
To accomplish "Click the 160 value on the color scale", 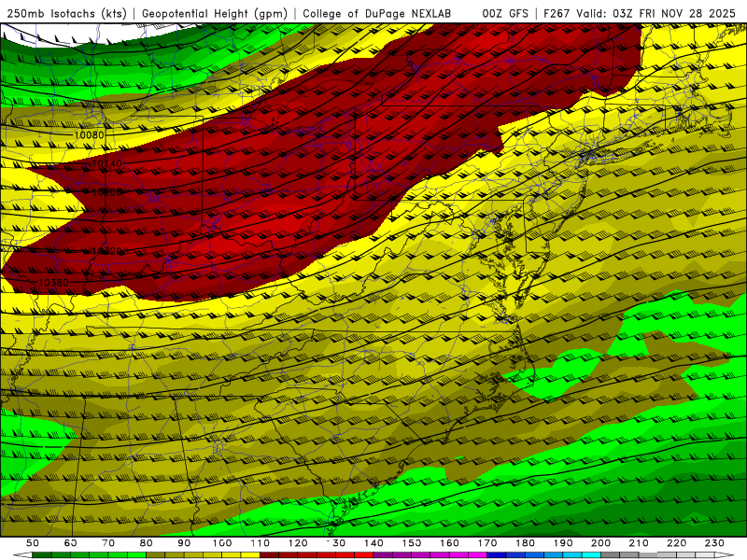I will click(x=449, y=543).
